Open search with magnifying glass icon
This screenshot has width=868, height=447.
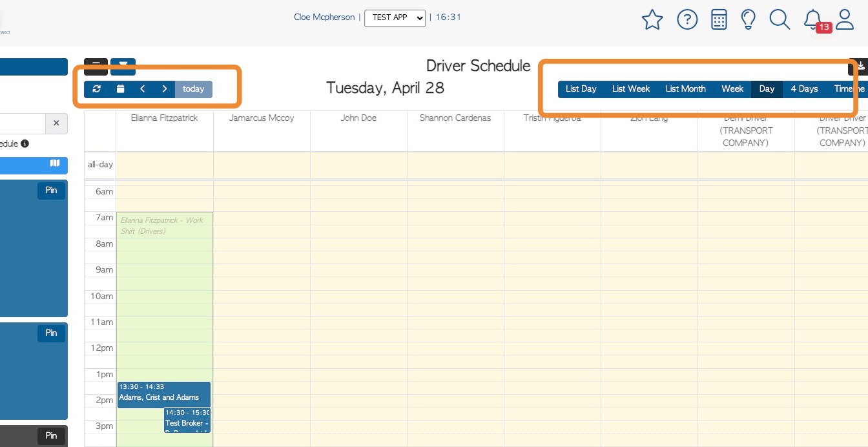point(780,20)
